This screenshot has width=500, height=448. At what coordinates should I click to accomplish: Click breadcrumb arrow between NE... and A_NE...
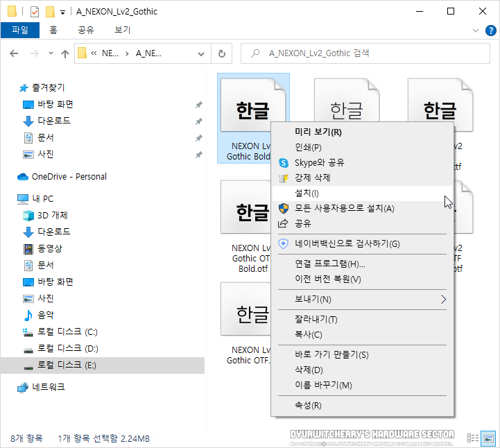[127, 53]
